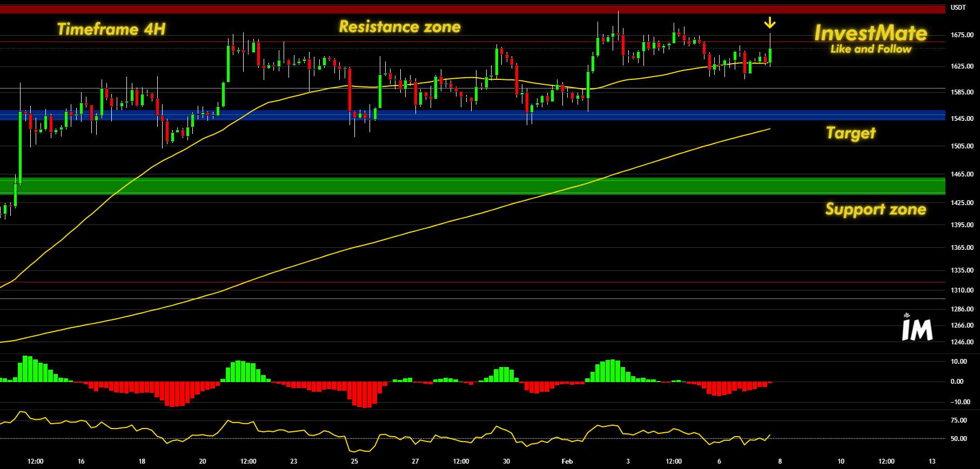980x469 pixels.
Task: Click the date label 8 on time axis
Action: (780, 461)
